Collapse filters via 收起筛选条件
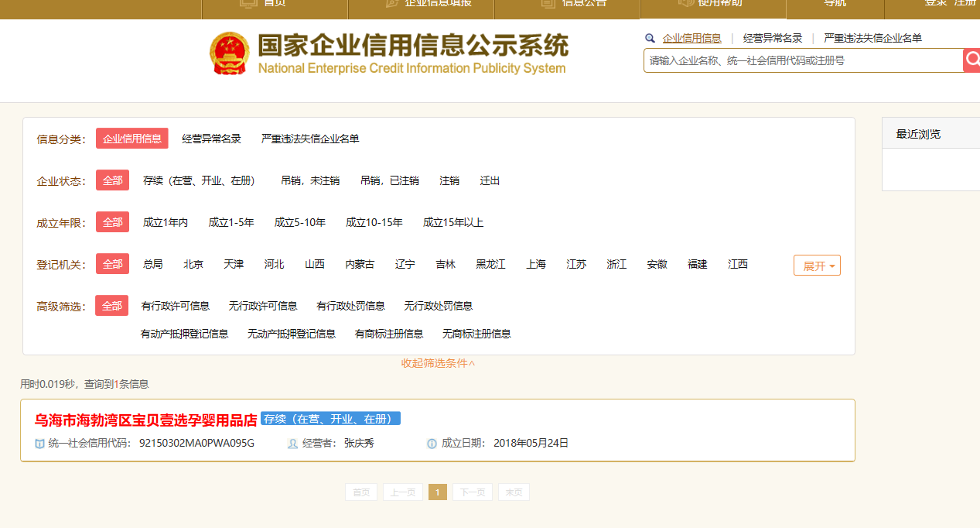 click(x=438, y=363)
